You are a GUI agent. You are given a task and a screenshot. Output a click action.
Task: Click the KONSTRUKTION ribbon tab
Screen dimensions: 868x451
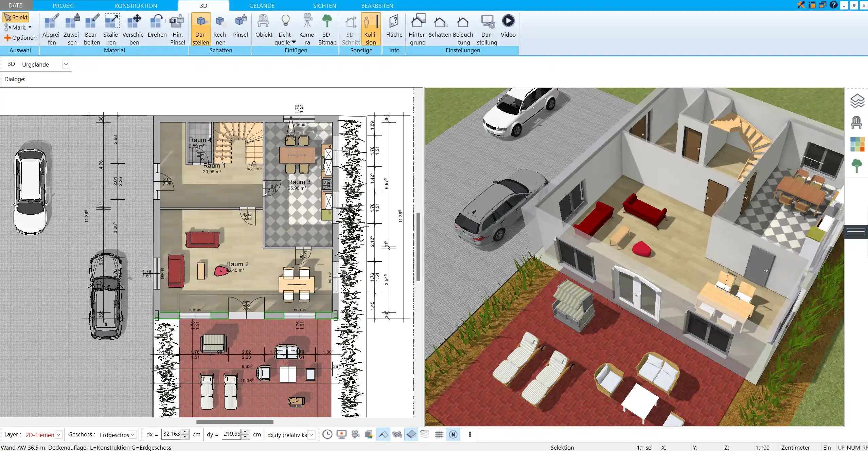pyautogui.click(x=136, y=6)
